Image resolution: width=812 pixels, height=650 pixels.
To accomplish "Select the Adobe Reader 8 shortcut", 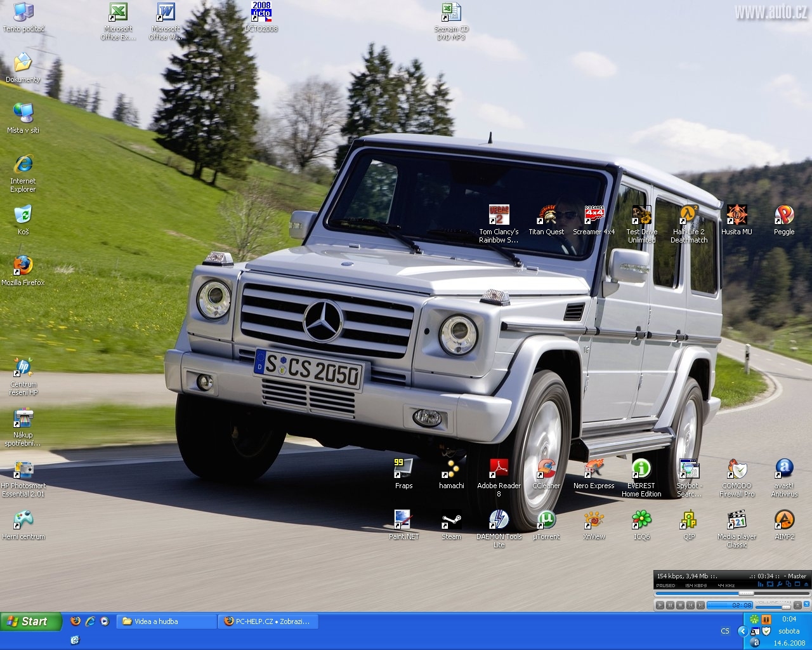I will [x=499, y=479].
